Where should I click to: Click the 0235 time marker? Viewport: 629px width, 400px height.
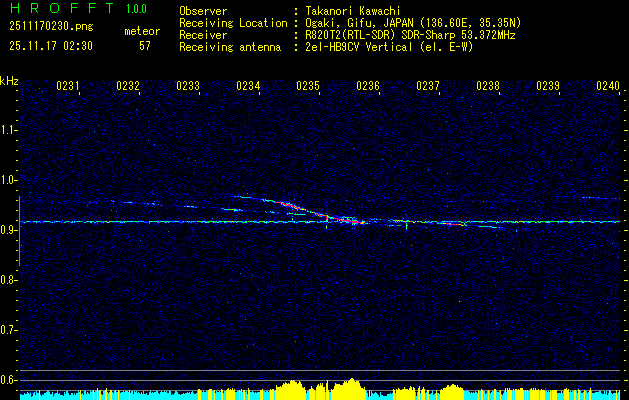[x=308, y=87]
